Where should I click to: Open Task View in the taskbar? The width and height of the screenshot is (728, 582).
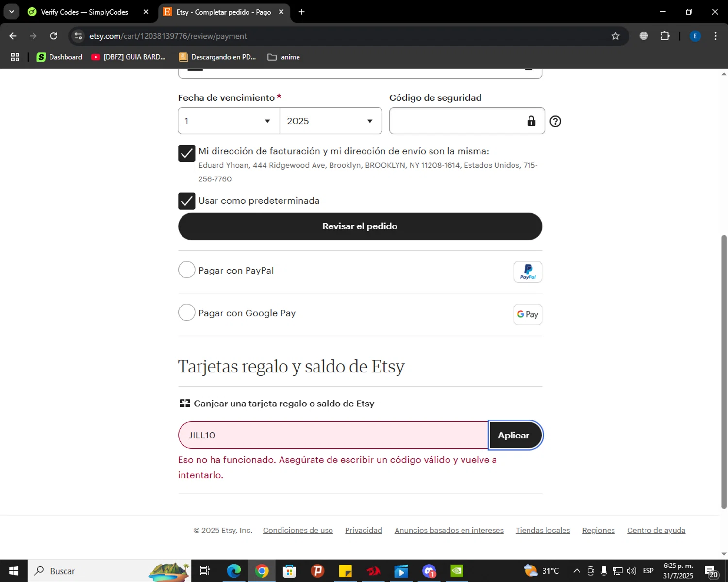coord(205,571)
